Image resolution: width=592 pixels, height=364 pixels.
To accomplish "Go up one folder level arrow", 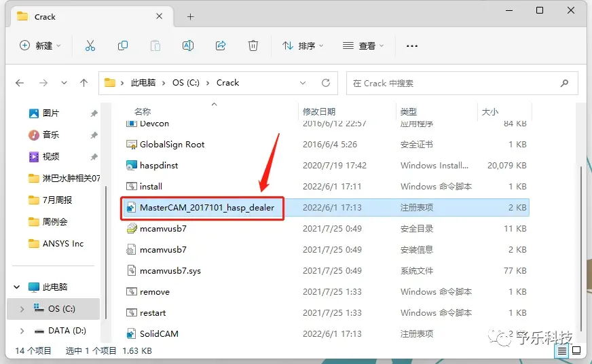I will click(x=84, y=83).
